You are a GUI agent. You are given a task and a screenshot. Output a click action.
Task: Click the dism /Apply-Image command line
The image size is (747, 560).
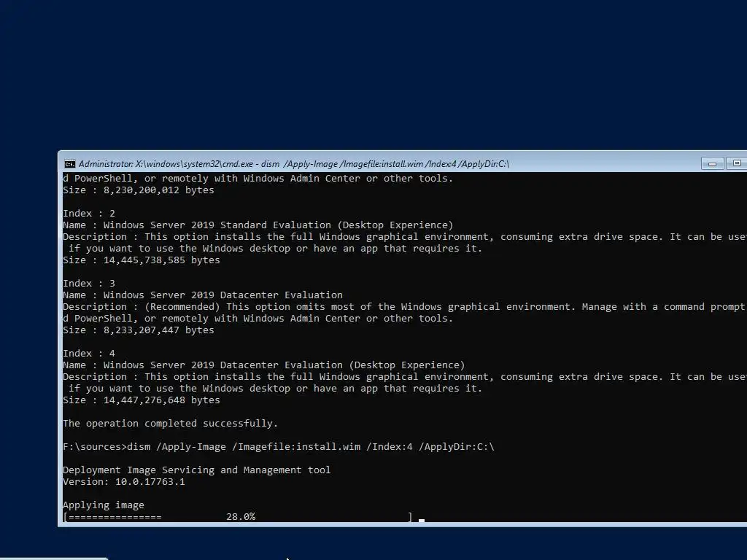tap(279, 447)
